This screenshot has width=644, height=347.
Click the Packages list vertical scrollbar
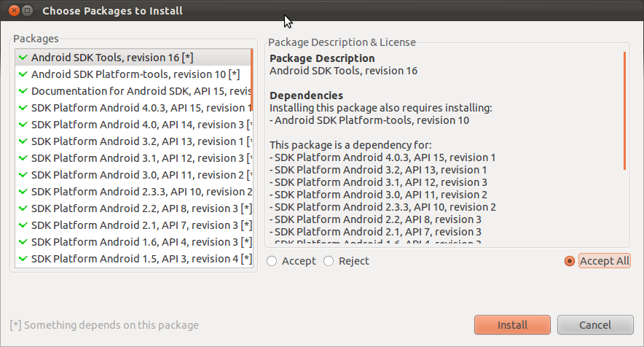pyautogui.click(x=252, y=80)
